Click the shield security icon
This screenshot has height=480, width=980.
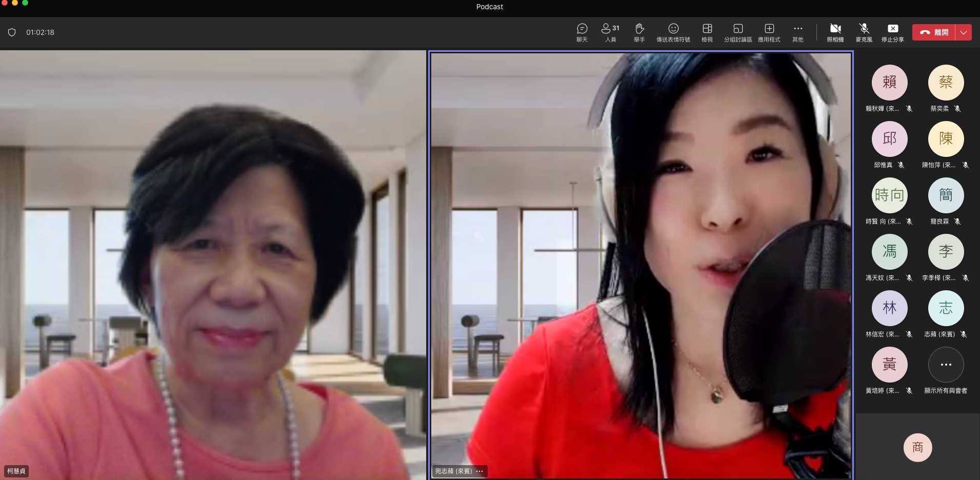(12, 32)
